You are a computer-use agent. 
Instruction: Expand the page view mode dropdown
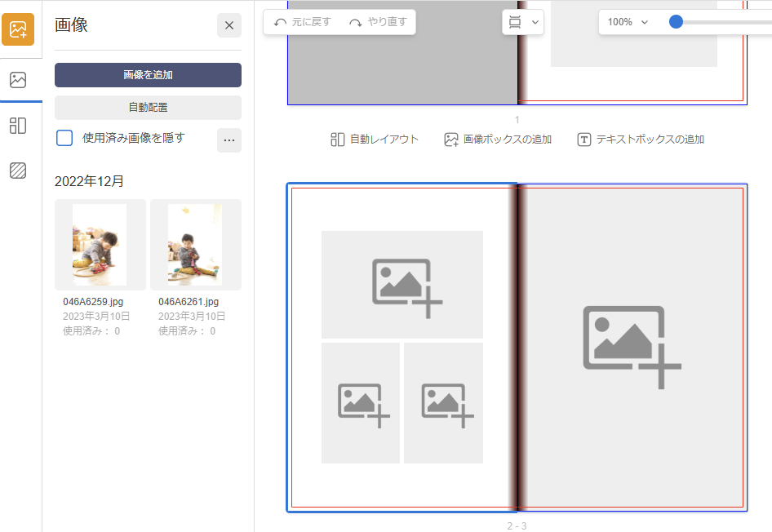(x=523, y=22)
